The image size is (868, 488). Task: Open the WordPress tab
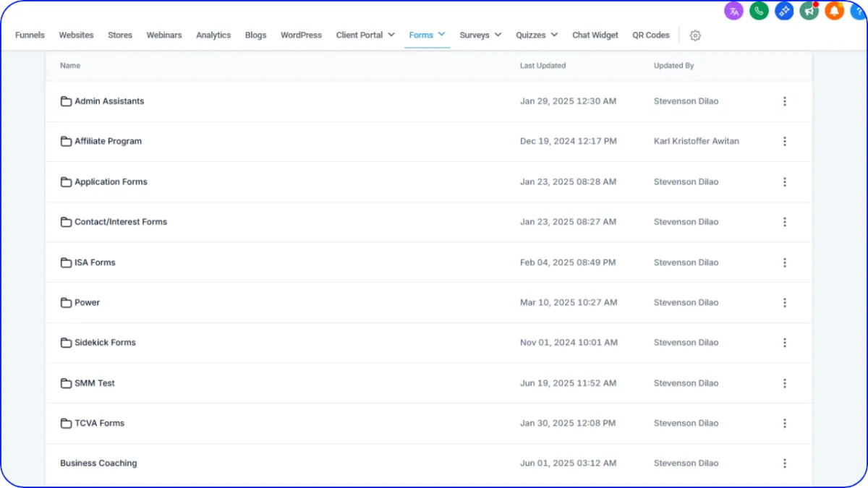click(x=301, y=35)
